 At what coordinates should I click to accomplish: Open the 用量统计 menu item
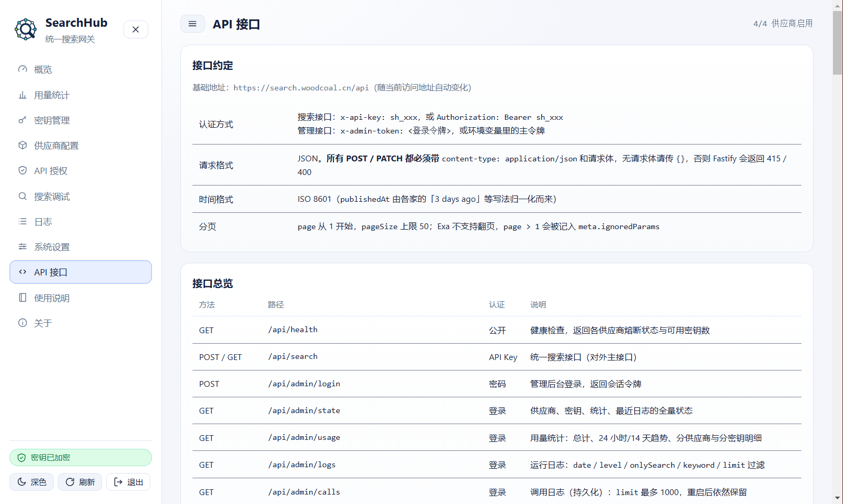80,95
